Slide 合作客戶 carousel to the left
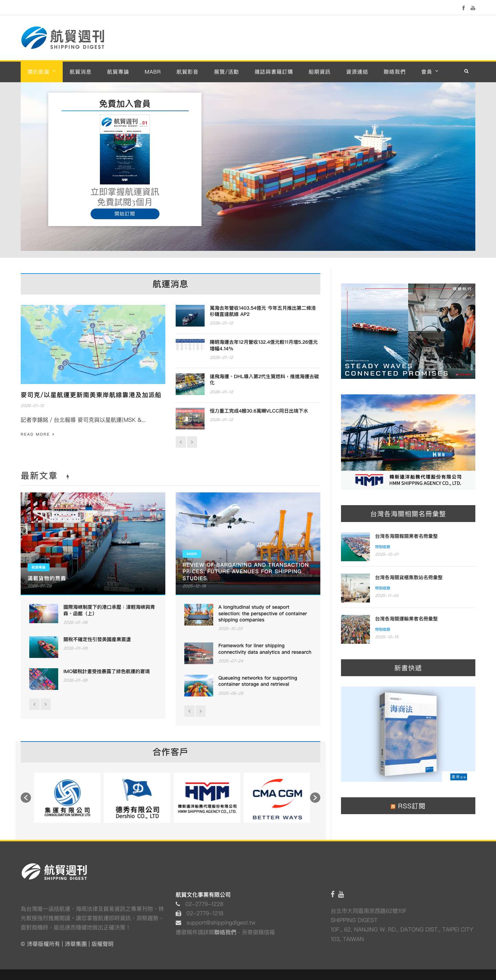Image resolution: width=496 pixels, height=980 pixels. (26, 797)
